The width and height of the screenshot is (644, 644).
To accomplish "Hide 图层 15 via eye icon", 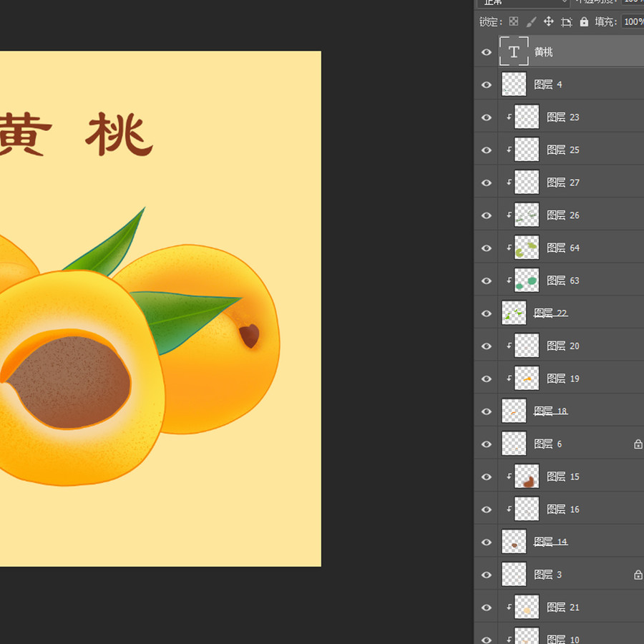I will (487, 477).
